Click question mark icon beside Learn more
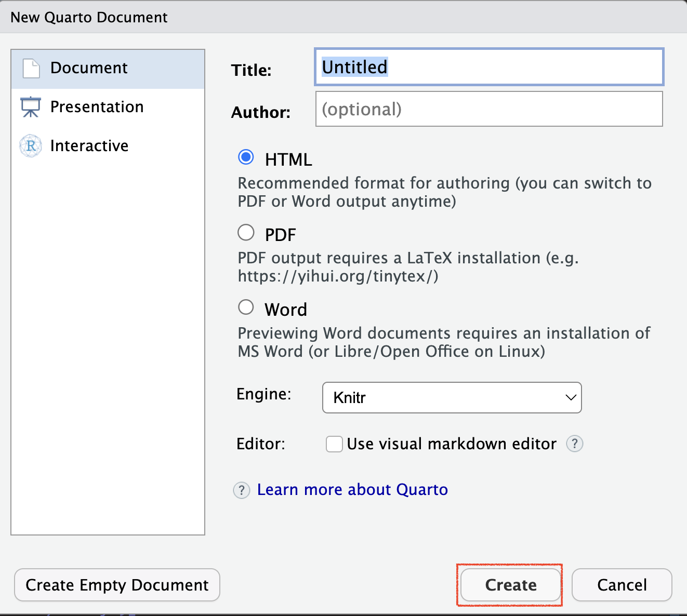Viewport: 687px width, 616px height. [x=242, y=490]
